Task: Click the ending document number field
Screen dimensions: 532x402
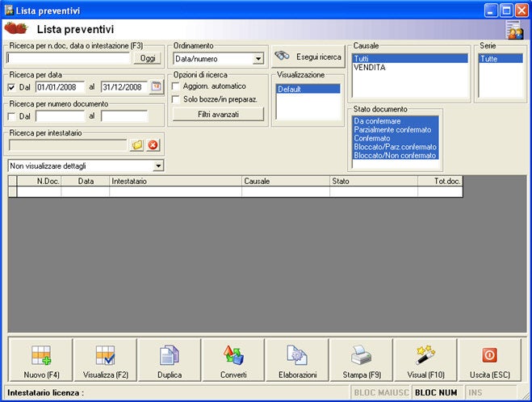Action: point(124,116)
